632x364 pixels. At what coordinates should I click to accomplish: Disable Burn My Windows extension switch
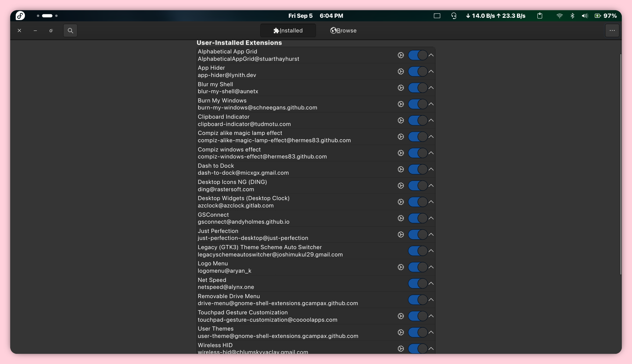pyautogui.click(x=418, y=104)
